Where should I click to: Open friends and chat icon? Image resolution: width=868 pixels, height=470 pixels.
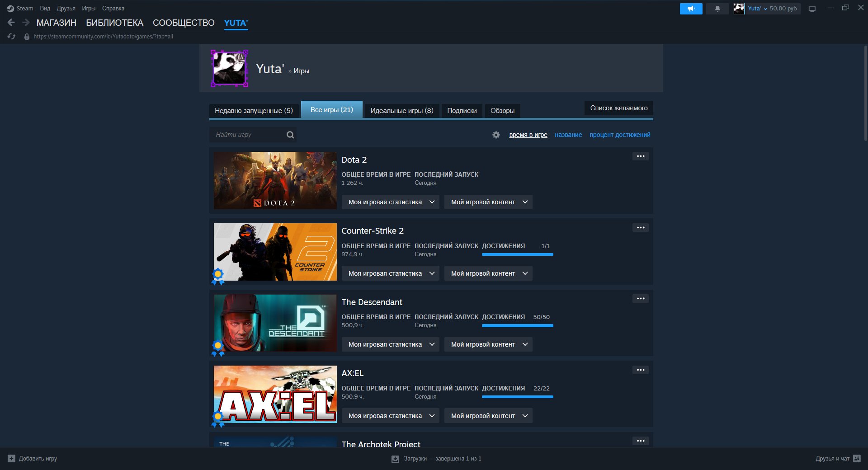point(857,458)
